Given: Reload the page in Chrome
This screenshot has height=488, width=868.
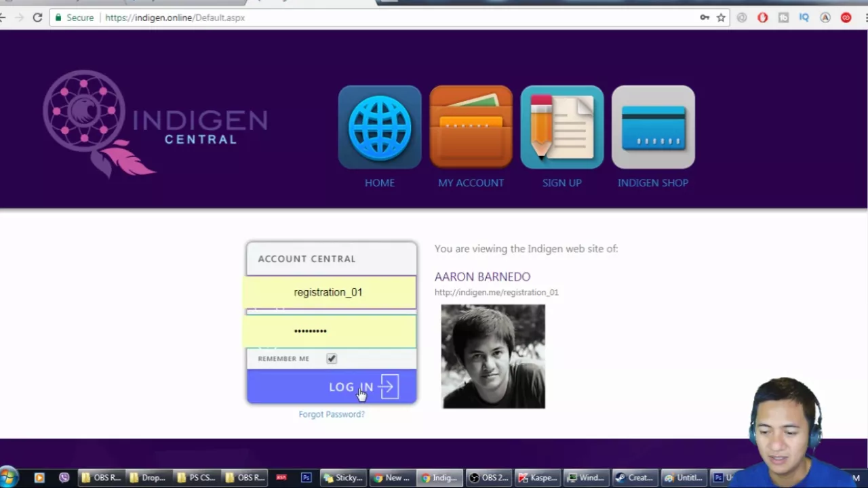Looking at the screenshot, I should pos(37,18).
